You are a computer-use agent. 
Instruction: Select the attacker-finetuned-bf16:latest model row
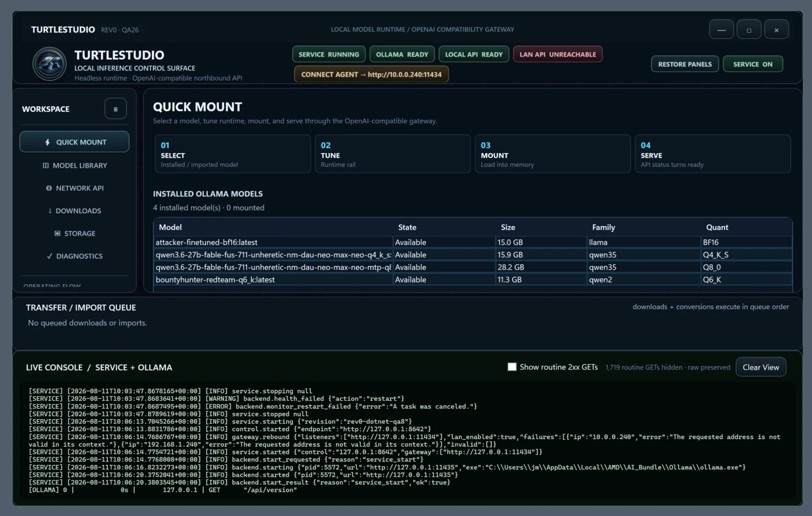point(473,243)
